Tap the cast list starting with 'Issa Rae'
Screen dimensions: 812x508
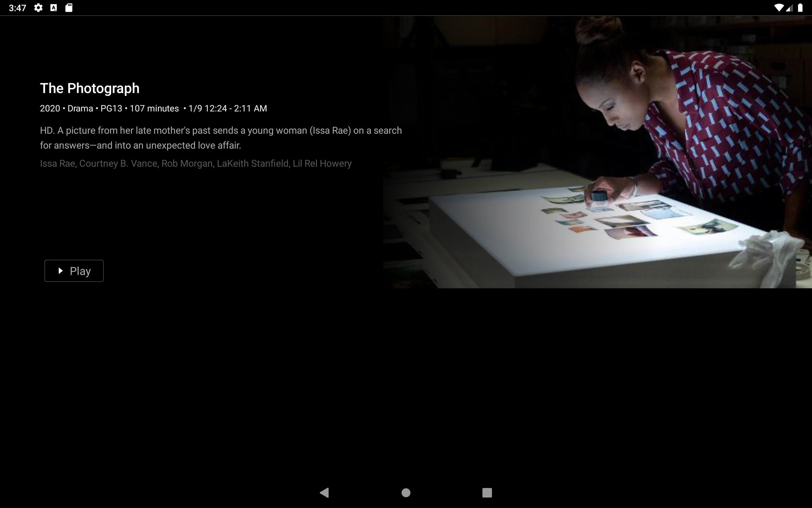(196, 164)
